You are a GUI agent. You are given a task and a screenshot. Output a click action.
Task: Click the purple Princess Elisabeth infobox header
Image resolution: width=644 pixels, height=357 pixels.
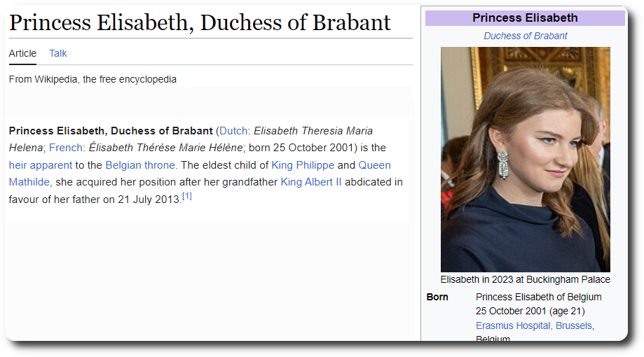pyautogui.click(x=525, y=18)
